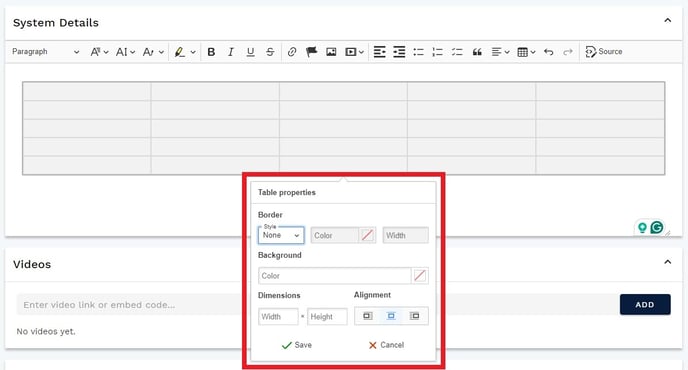688x370 pixels.
Task: Switch to Source editing mode
Action: pyautogui.click(x=604, y=52)
